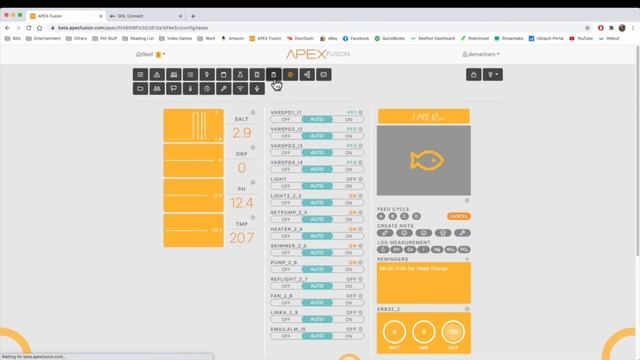
Task: Cancel the feed cycle
Action: pos(458,216)
